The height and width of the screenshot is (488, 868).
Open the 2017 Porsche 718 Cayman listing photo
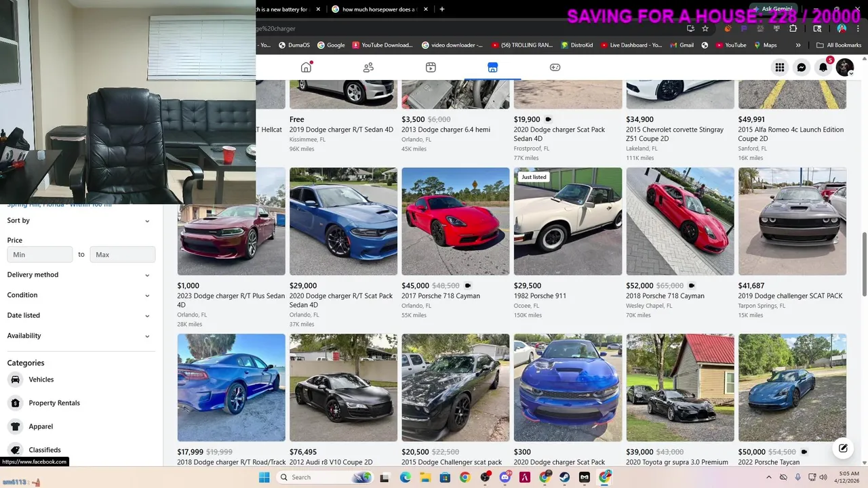pyautogui.click(x=456, y=221)
